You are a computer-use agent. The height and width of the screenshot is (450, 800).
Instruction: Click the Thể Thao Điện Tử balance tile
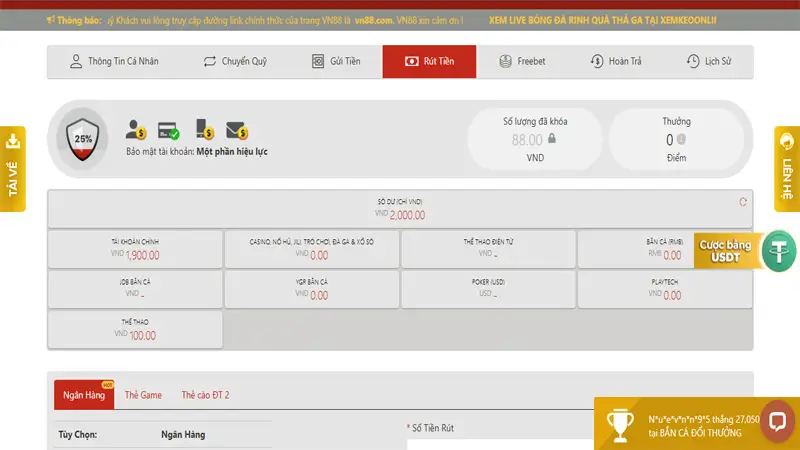488,249
